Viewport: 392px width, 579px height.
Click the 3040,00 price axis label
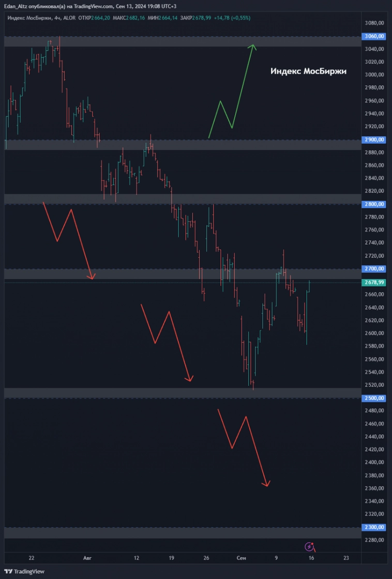pos(375,49)
